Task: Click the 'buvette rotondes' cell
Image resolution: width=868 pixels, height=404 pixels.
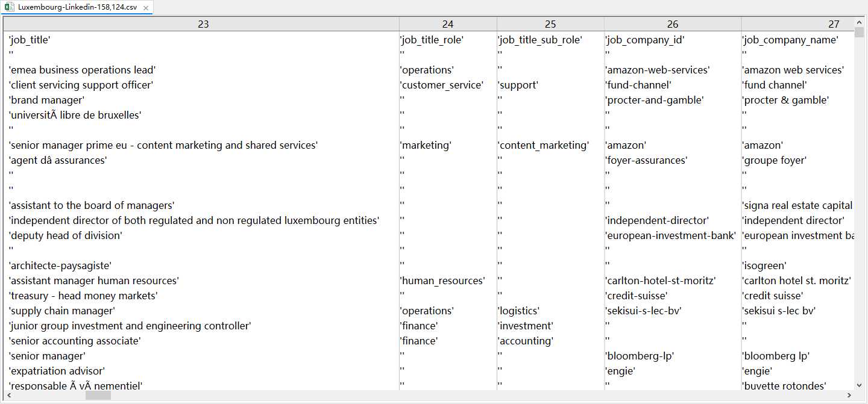Action: pyautogui.click(x=798, y=385)
